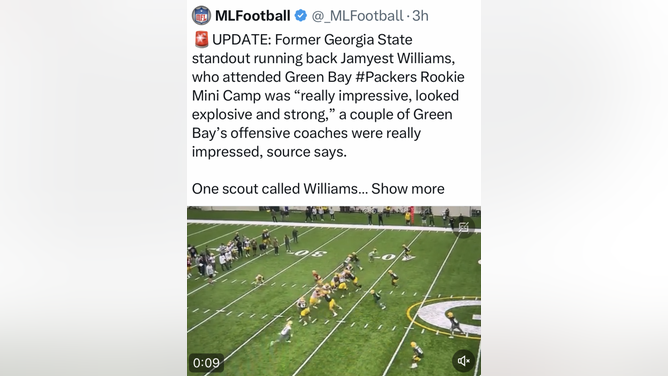This screenshot has width=668, height=376.
Task: Click the red siren emoji
Action: 201,39
